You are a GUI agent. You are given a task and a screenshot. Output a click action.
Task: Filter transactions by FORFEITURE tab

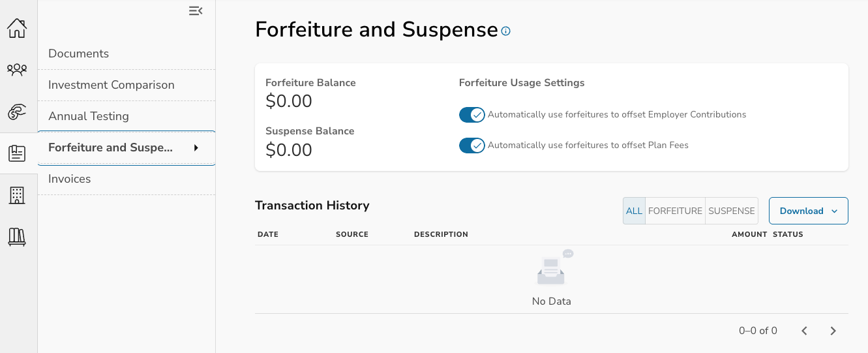[x=675, y=211]
